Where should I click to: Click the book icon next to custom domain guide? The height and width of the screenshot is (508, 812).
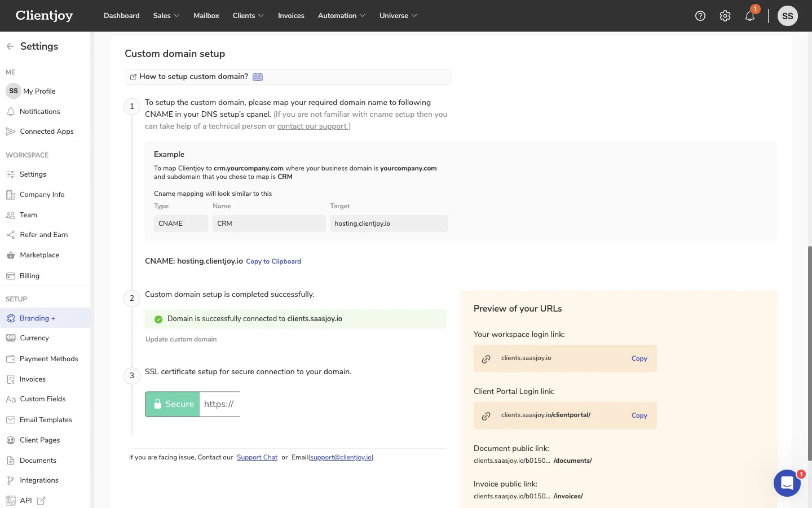[258, 77]
